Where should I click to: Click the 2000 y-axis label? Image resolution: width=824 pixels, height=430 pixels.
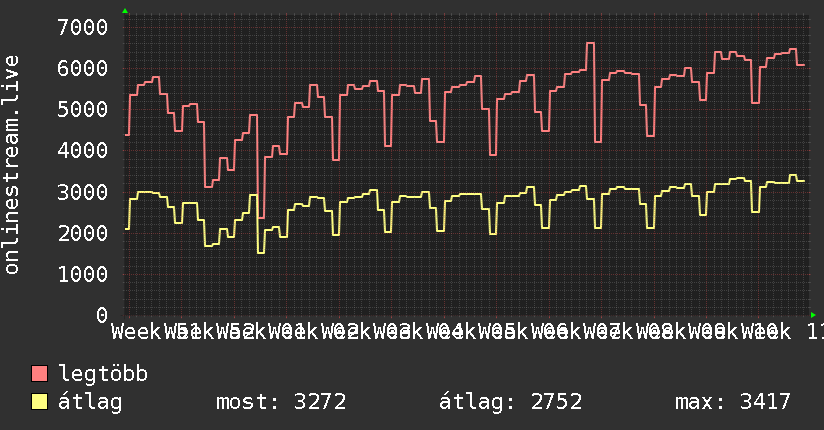83,233
